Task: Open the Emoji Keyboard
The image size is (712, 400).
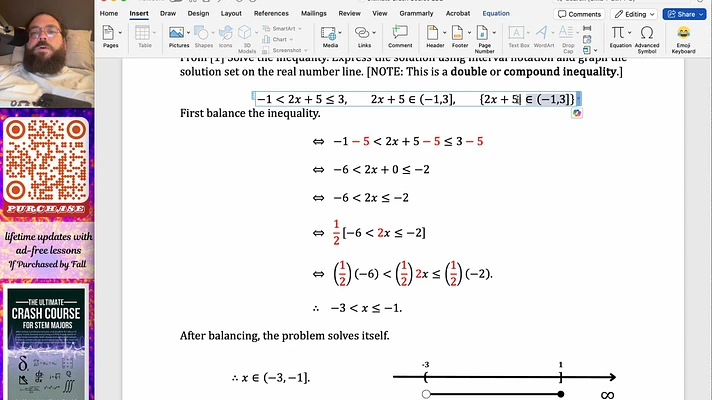Action: 683,33
